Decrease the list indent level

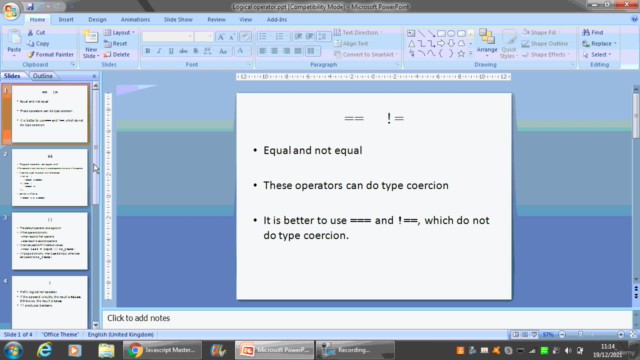(x=298, y=37)
